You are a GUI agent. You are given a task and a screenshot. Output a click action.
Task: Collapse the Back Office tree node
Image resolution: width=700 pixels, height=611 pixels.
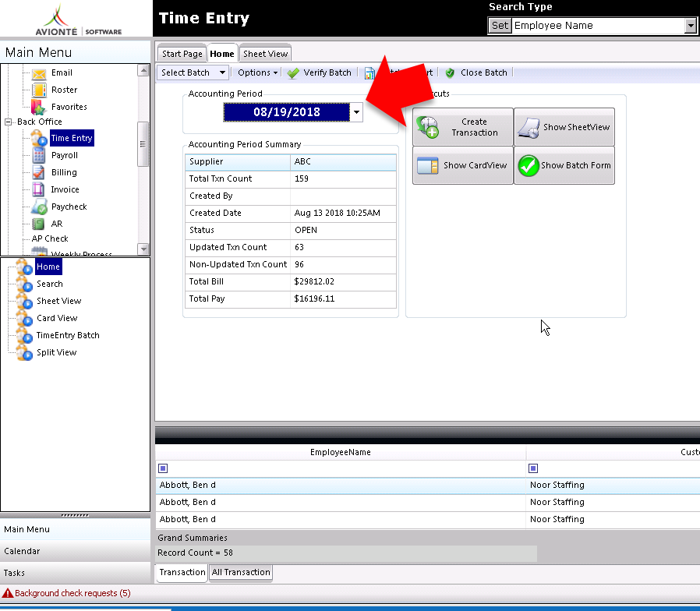8,122
